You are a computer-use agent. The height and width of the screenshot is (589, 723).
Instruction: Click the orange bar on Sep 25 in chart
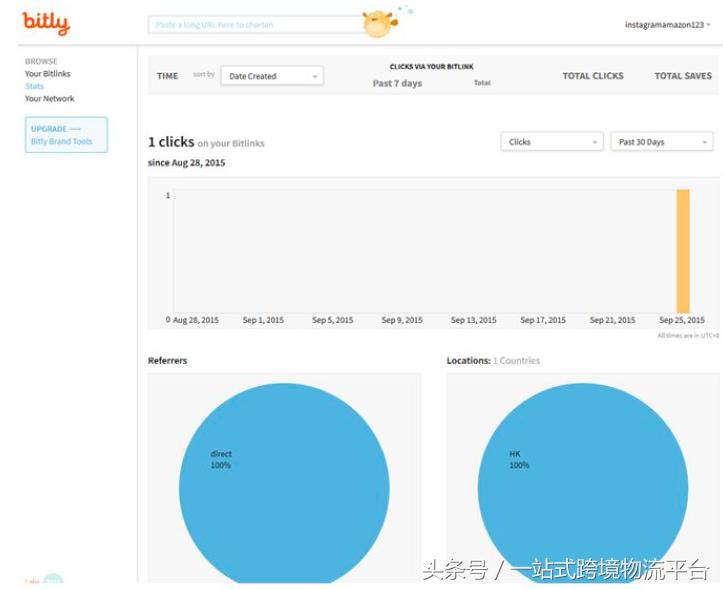pos(683,251)
